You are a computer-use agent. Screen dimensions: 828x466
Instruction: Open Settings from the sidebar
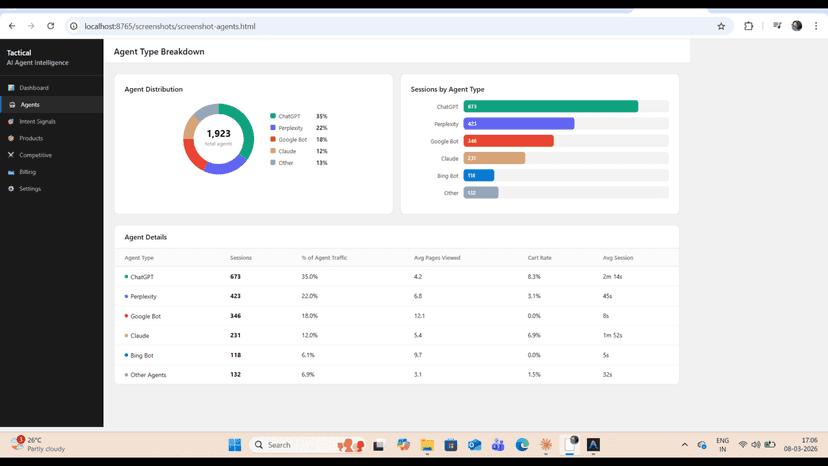(x=51, y=189)
